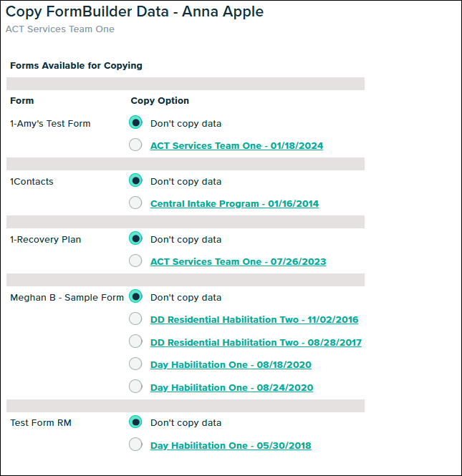Pick radio button for DD Residential 11/02/2016

pyautogui.click(x=135, y=319)
